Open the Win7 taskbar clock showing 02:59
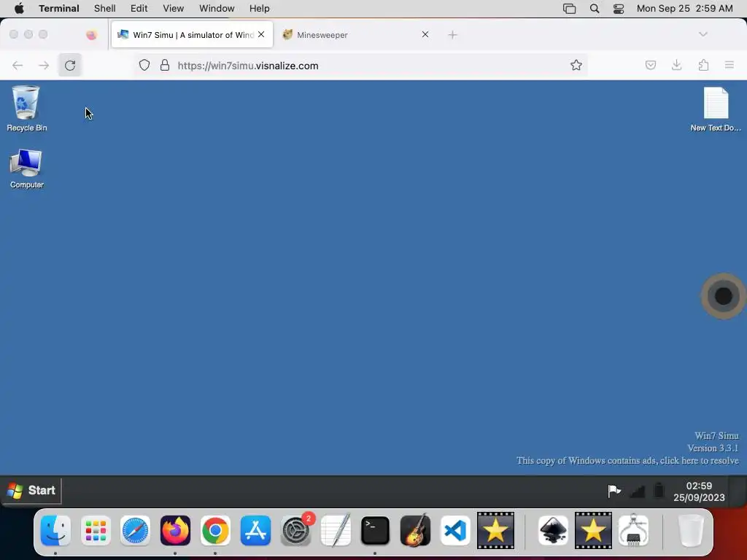747x560 pixels. pos(699,491)
